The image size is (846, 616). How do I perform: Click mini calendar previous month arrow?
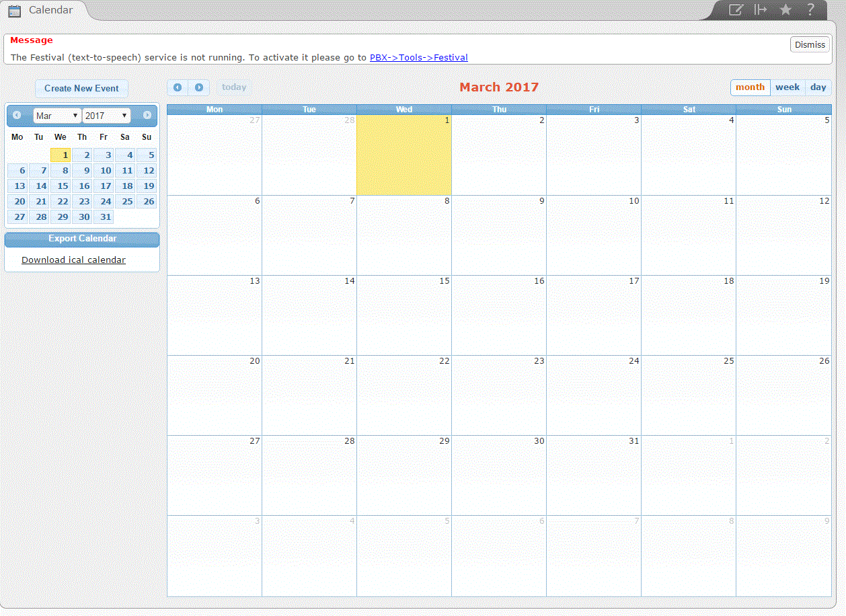pyautogui.click(x=17, y=115)
